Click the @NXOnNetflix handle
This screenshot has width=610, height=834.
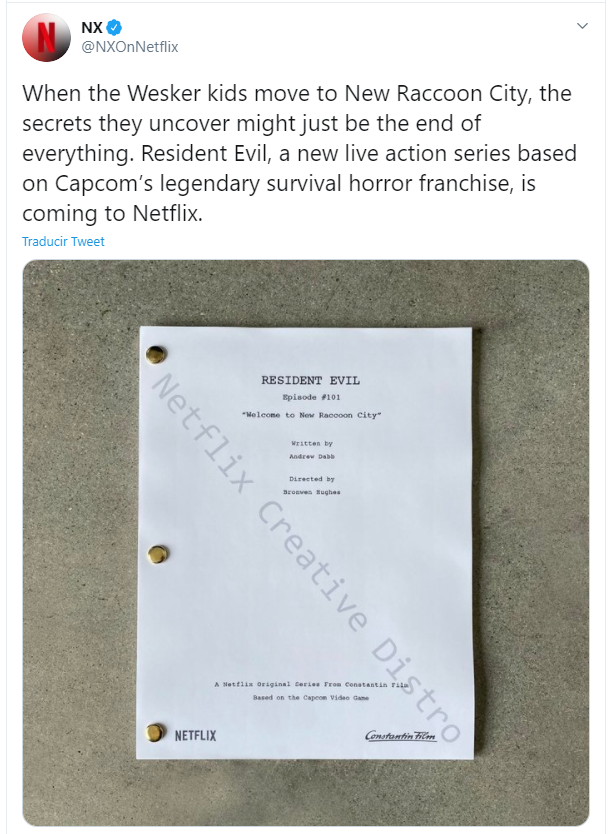129,47
